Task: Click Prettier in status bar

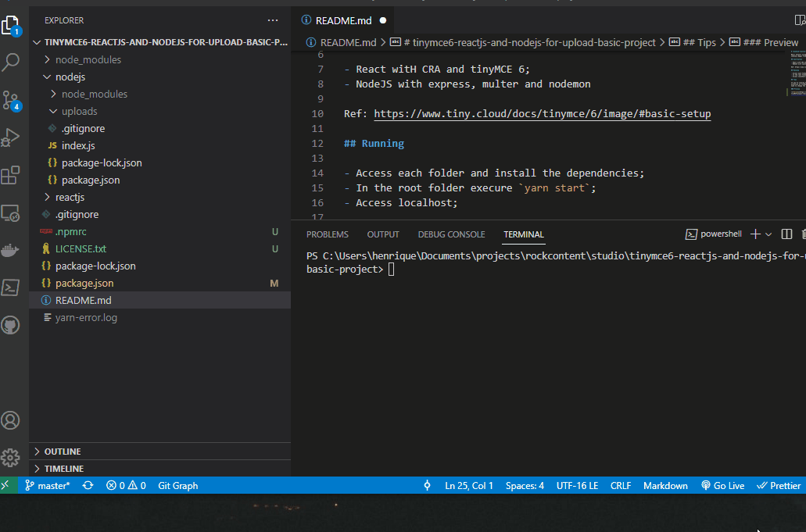Action: point(779,485)
